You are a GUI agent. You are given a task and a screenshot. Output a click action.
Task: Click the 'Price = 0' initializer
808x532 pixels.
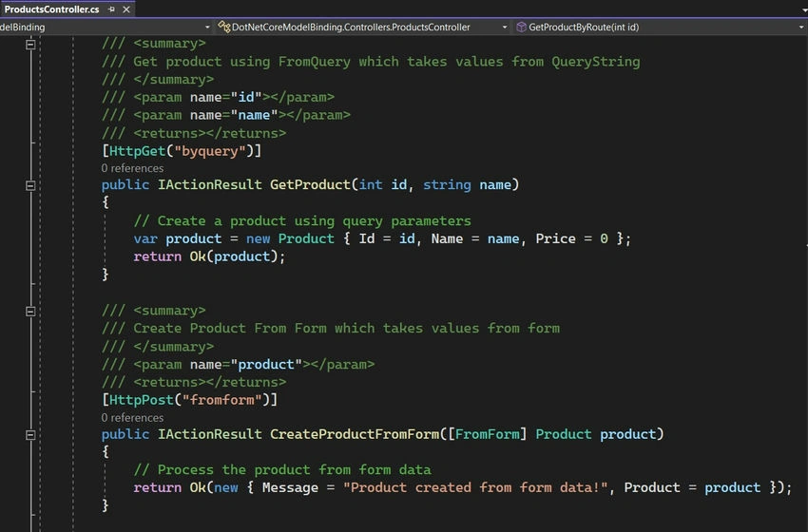click(x=572, y=238)
